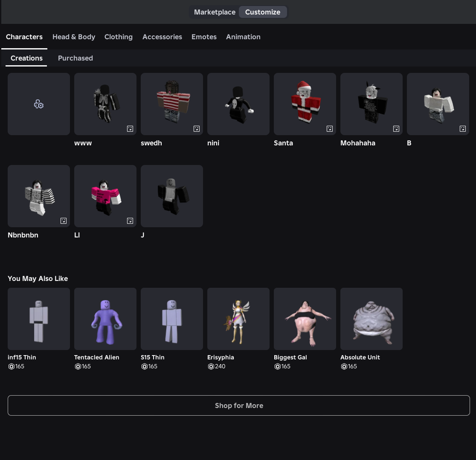This screenshot has width=476, height=460.
Task: Go to the Clothing tab
Action: tap(119, 37)
